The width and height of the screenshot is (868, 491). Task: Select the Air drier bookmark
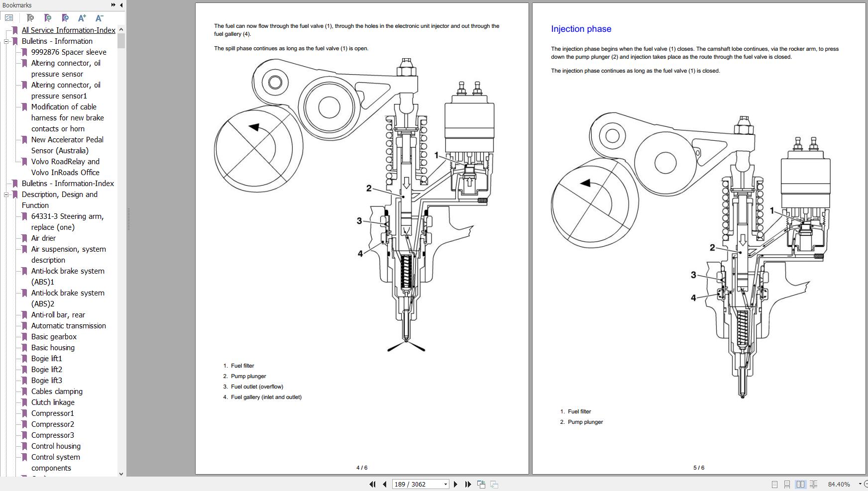[x=44, y=238]
